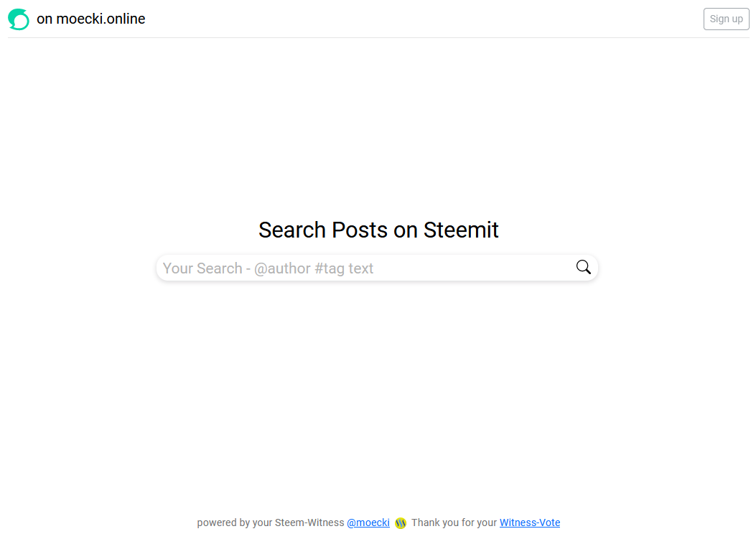This screenshot has width=756, height=539.
Task: Click the word "Steemit" in the main heading
Action: [x=461, y=230]
